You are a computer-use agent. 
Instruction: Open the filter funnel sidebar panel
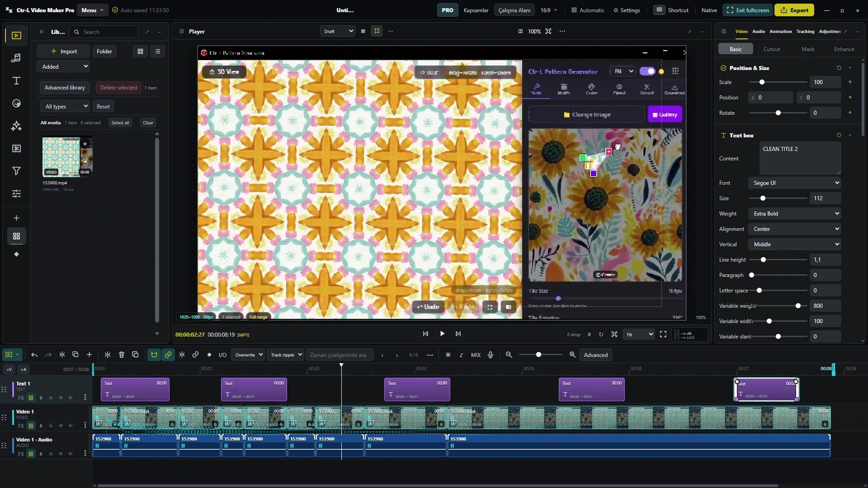click(x=16, y=171)
